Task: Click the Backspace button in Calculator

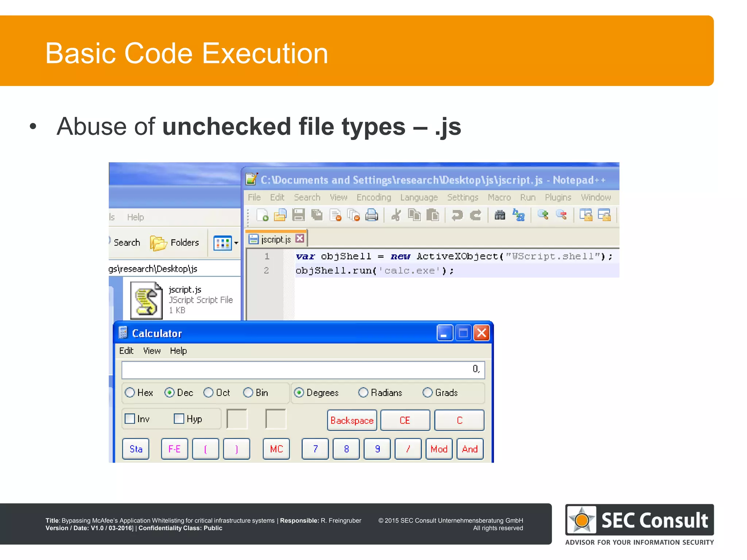Action: [x=352, y=420]
